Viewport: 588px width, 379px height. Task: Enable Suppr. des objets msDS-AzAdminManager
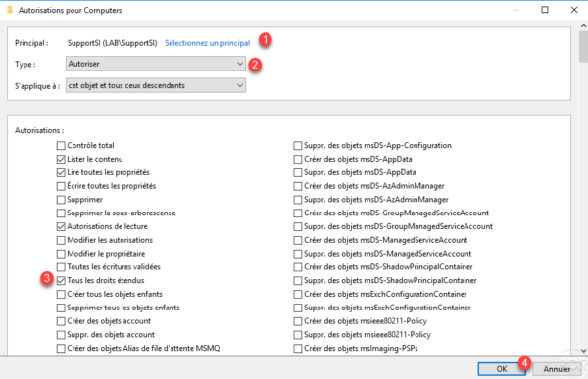coord(298,200)
